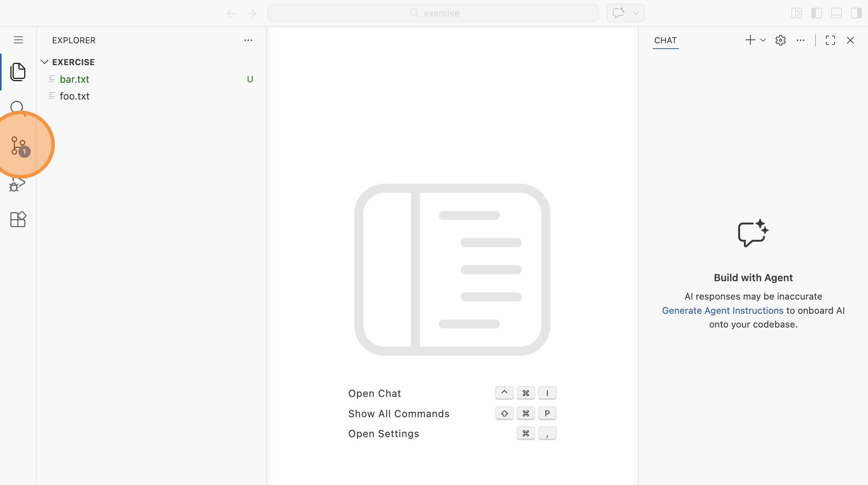Image resolution: width=868 pixels, height=485 pixels.
Task: Open Run and Debug view
Action: point(17,185)
